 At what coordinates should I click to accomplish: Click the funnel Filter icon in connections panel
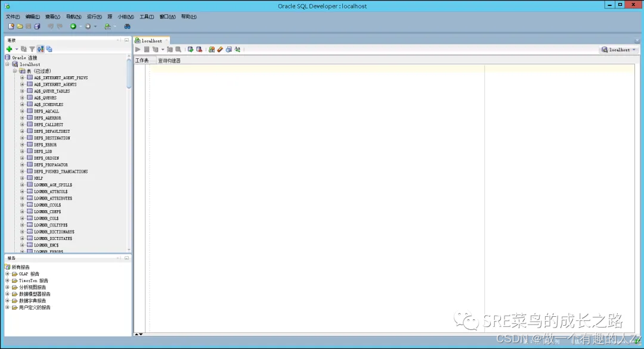coord(32,49)
